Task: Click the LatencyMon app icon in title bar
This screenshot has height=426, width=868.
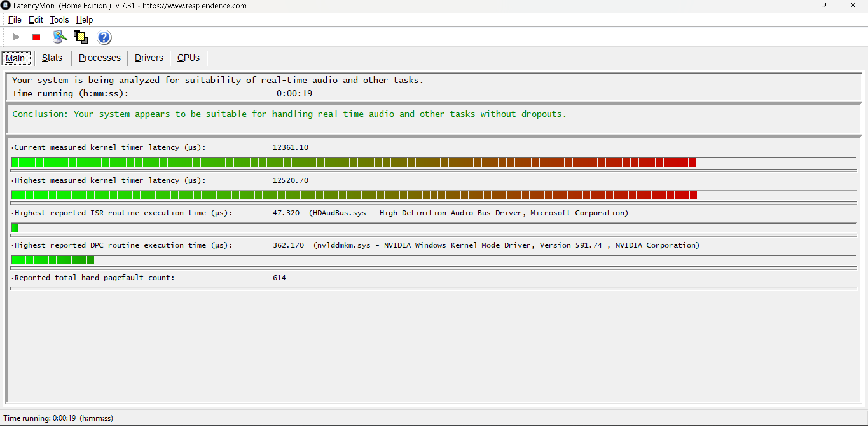Action: [6, 5]
